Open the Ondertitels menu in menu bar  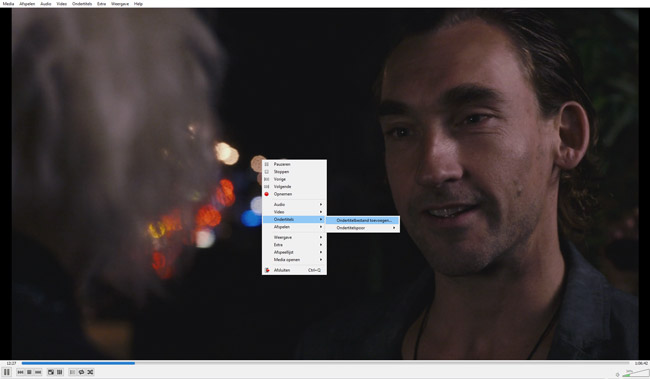coord(82,4)
